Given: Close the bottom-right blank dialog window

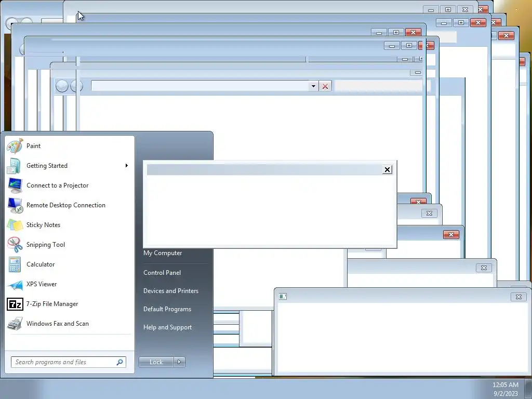Looking at the screenshot, I should coord(518,297).
